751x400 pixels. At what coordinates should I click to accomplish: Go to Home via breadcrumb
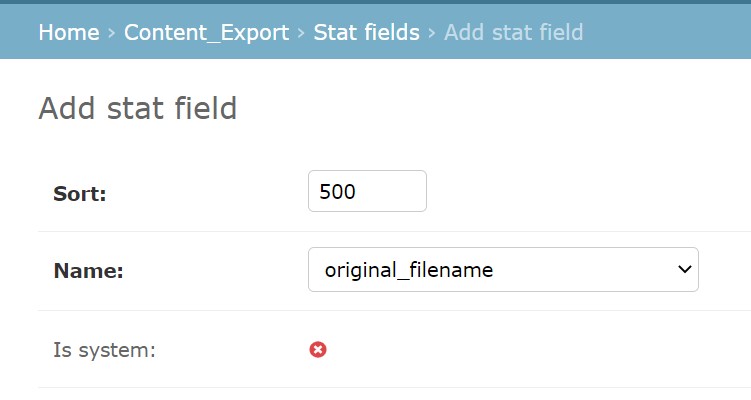(69, 33)
